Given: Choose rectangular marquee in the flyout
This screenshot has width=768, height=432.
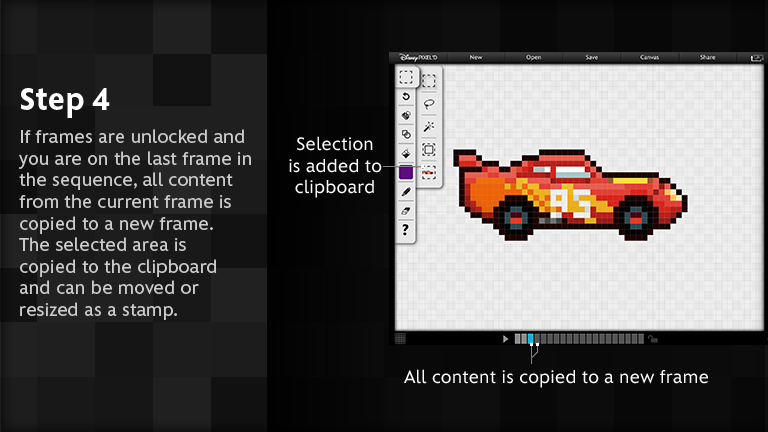Looking at the screenshot, I should coord(429,80).
